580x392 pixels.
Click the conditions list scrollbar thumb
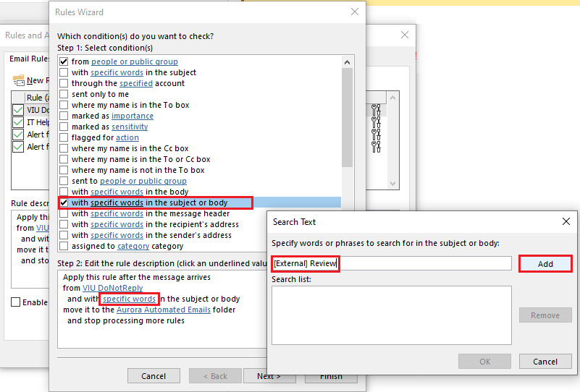(347, 117)
